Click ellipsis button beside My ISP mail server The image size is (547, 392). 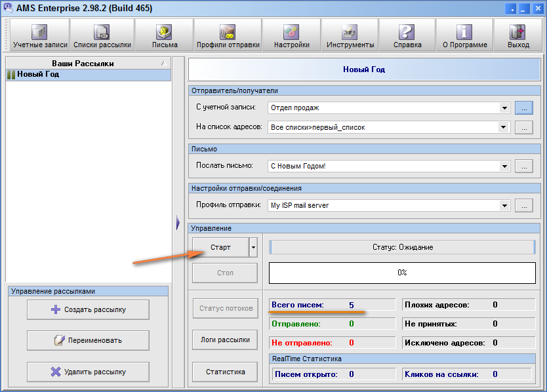(524, 205)
